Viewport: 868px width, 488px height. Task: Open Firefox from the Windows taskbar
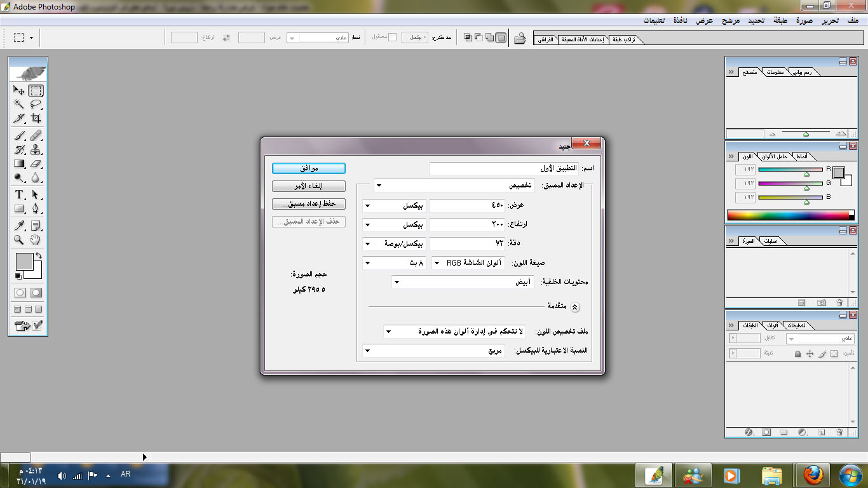pos(813,475)
